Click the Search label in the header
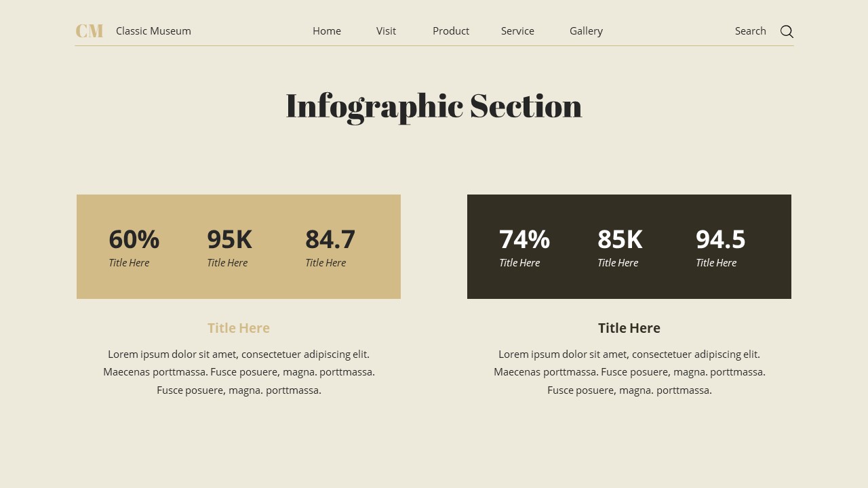This screenshot has width=868, height=488. coord(750,30)
